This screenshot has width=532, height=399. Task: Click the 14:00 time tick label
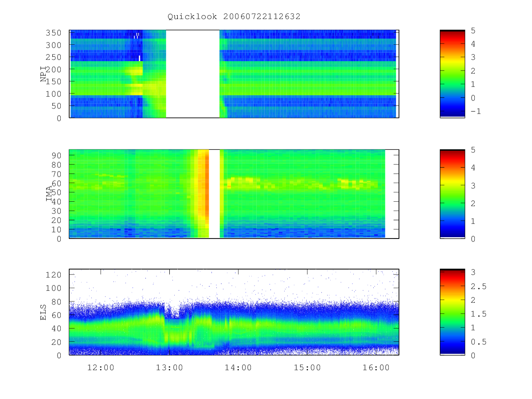[238, 368]
